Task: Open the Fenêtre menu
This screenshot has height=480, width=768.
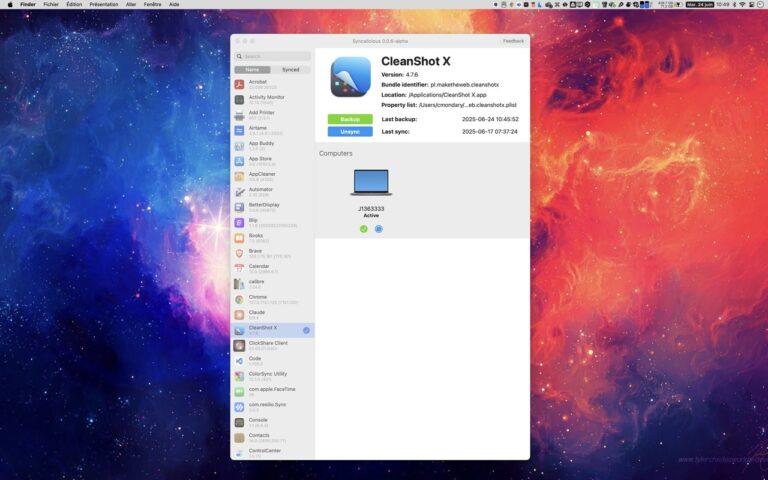Action: coord(152,4)
